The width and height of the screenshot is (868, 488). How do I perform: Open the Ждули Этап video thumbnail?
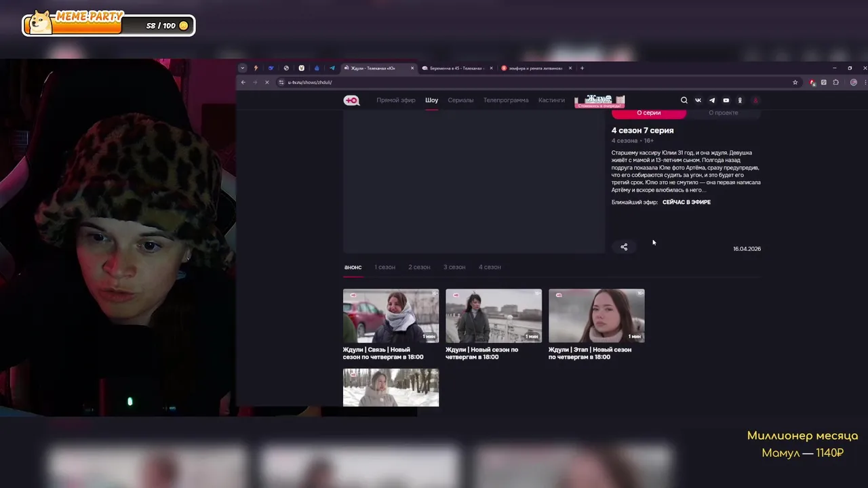[597, 316]
